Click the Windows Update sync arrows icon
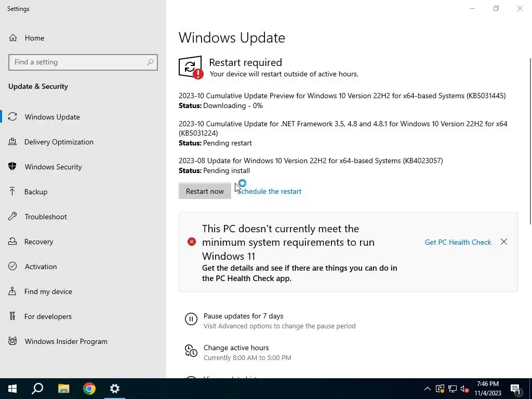This screenshot has height=399, width=532. tap(12, 117)
